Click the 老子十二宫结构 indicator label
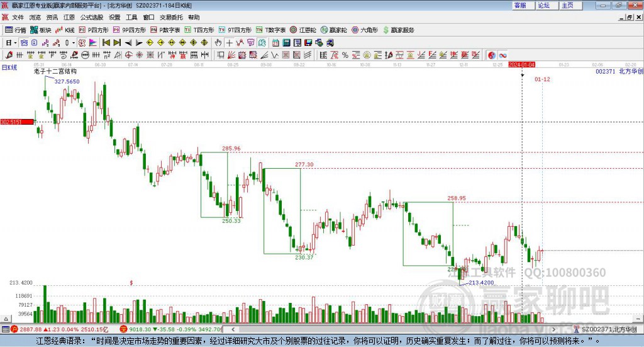Viewport: 644px width, 347px height. pos(55,71)
